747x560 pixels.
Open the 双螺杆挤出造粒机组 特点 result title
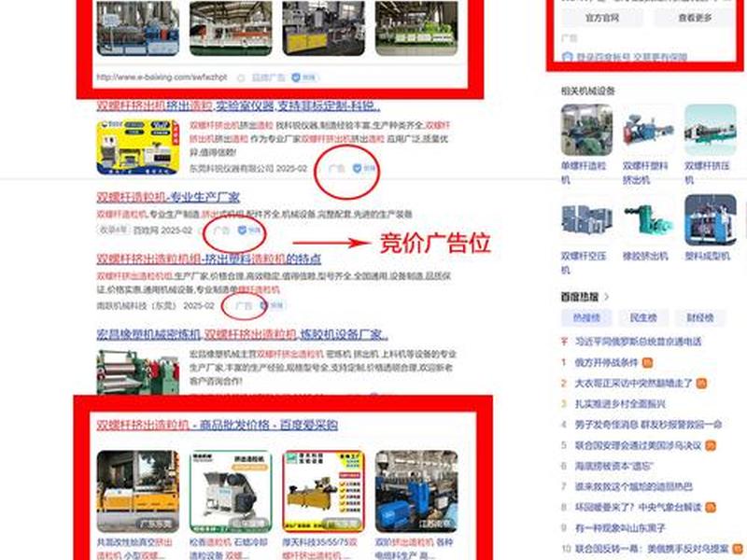point(208,259)
